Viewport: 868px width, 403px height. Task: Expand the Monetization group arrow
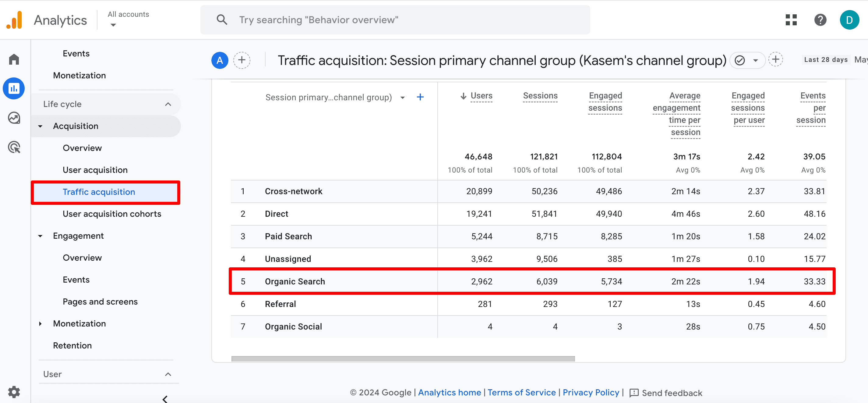[40, 324]
